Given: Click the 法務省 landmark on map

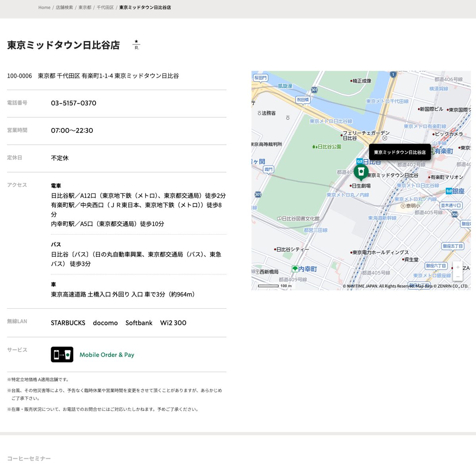Looking at the screenshot, I should point(267,113).
